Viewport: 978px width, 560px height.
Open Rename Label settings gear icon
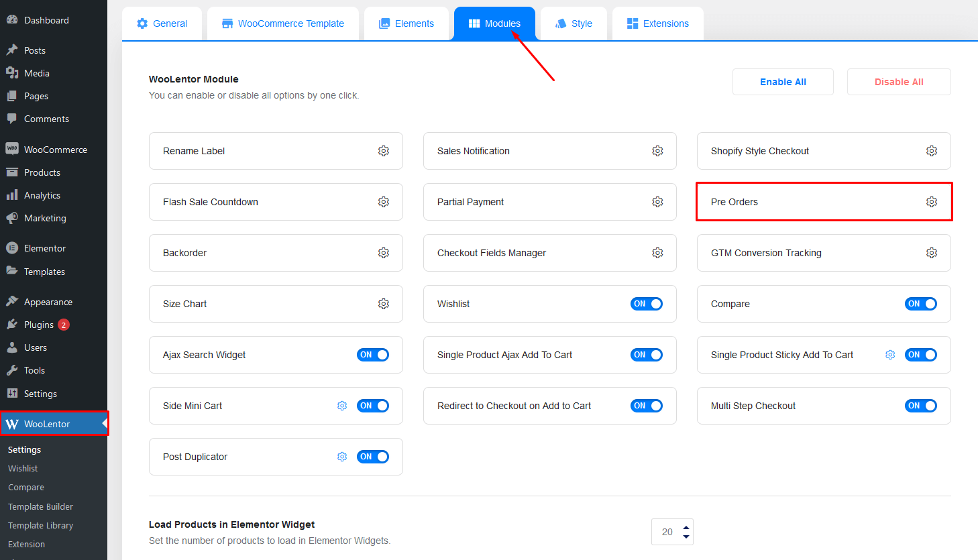pyautogui.click(x=383, y=151)
